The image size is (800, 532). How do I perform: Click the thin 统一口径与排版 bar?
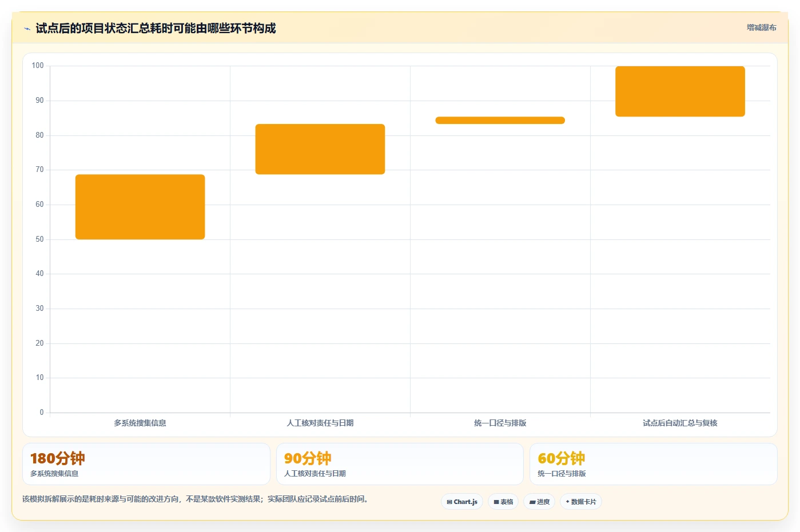click(500, 120)
